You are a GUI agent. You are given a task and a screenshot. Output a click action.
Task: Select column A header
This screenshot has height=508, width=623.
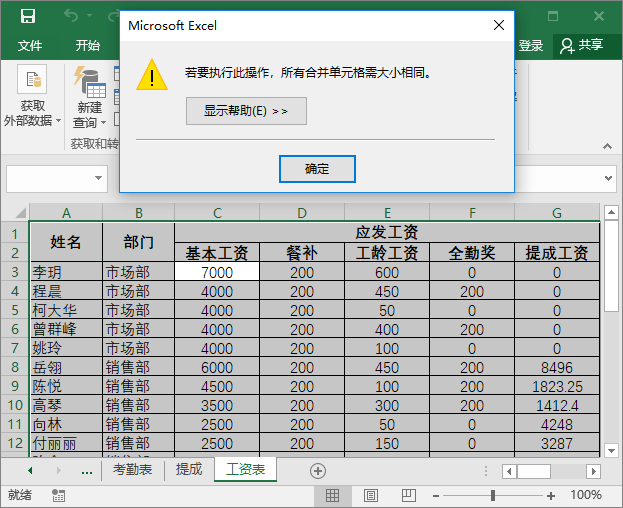tap(66, 213)
